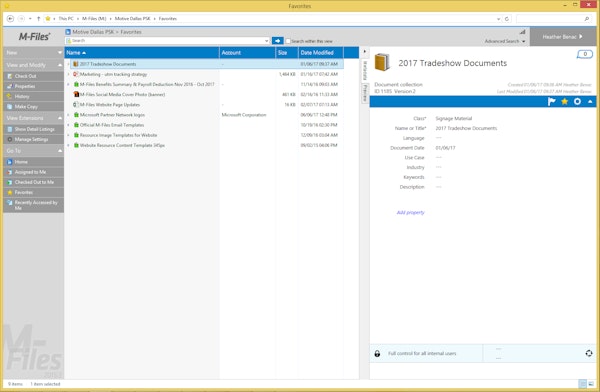Click the back arrow in Explorer navigation
The width and height of the screenshot is (600, 392).
pyautogui.click(x=10, y=18)
